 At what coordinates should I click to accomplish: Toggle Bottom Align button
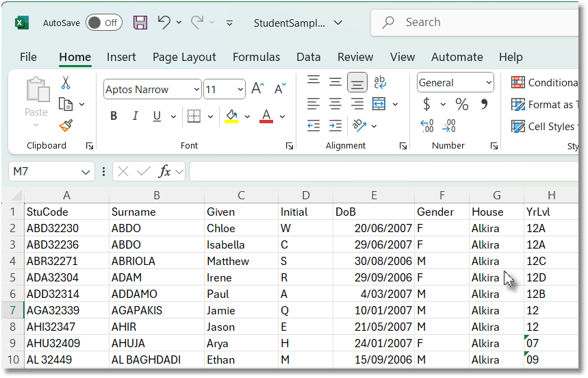tap(357, 82)
